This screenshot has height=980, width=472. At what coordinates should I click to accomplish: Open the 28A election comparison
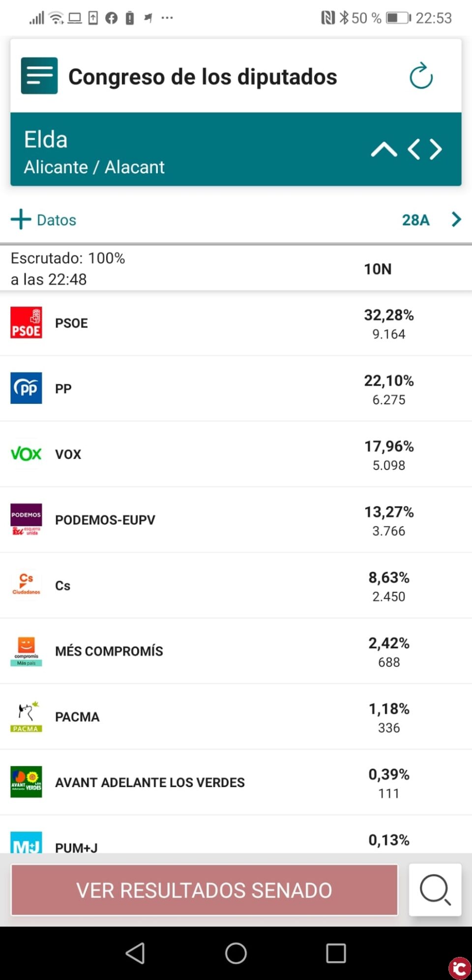415,220
